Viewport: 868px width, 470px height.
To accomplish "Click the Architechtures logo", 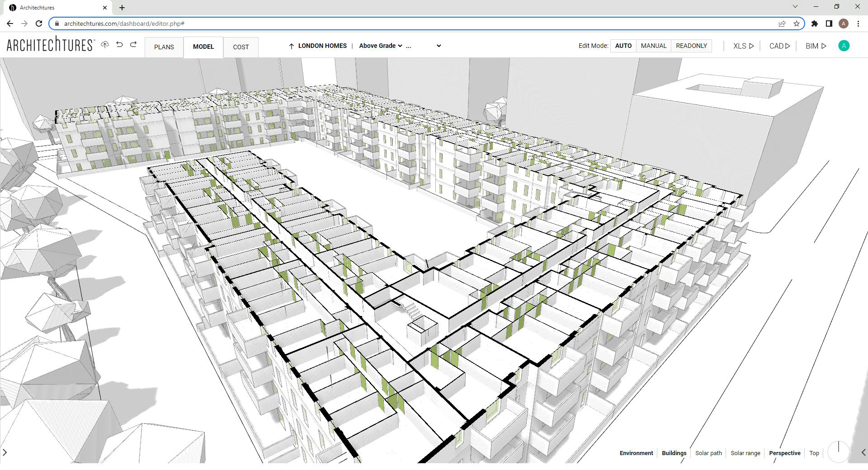I will (50, 44).
